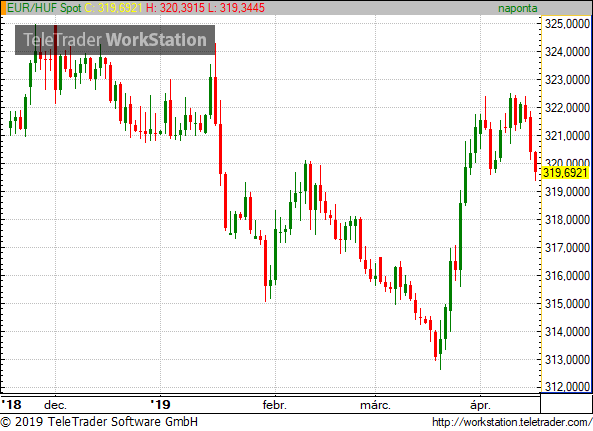This screenshot has width=593, height=431.
Task: Select the 'febr.' date axis marker
Action: click(x=275, y=405)
